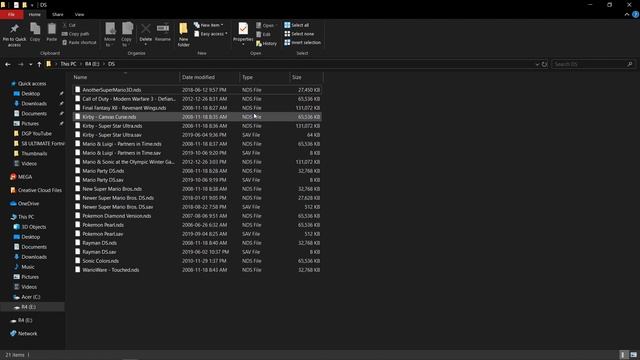
Task: Refresh the current folder
Action: pos(544,64)
